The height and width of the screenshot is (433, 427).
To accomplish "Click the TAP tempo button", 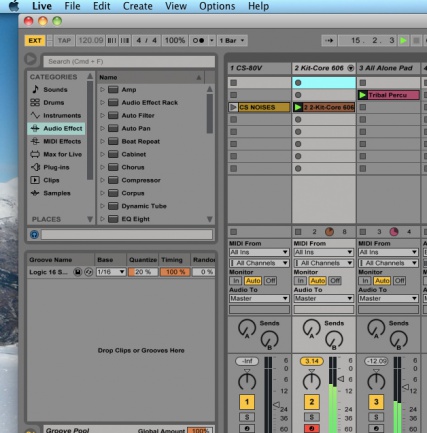I will click(64, 41).
